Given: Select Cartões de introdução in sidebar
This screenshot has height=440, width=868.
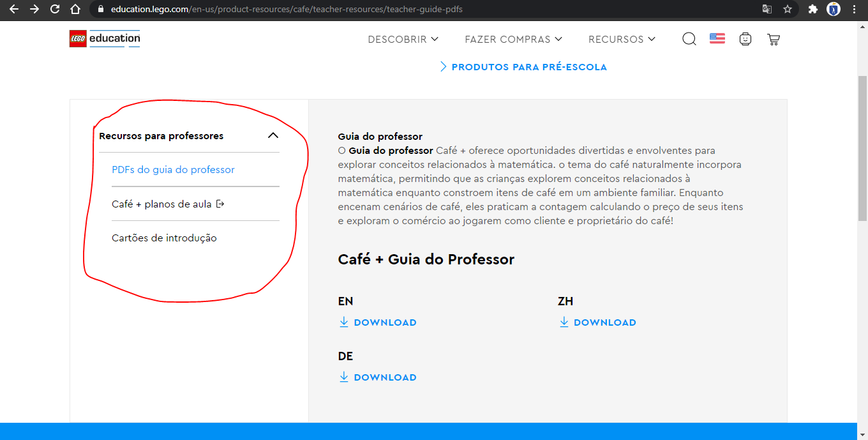Looking at the screenshot, I should (164, 238).
